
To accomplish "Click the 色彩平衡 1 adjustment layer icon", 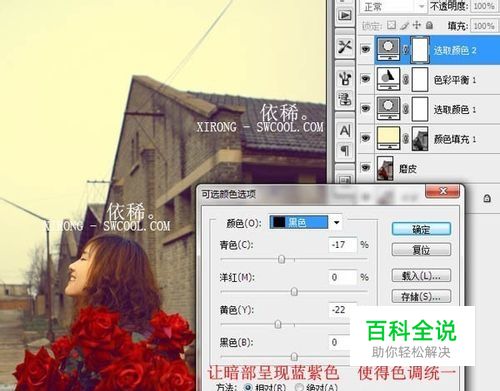I will 388,79.
